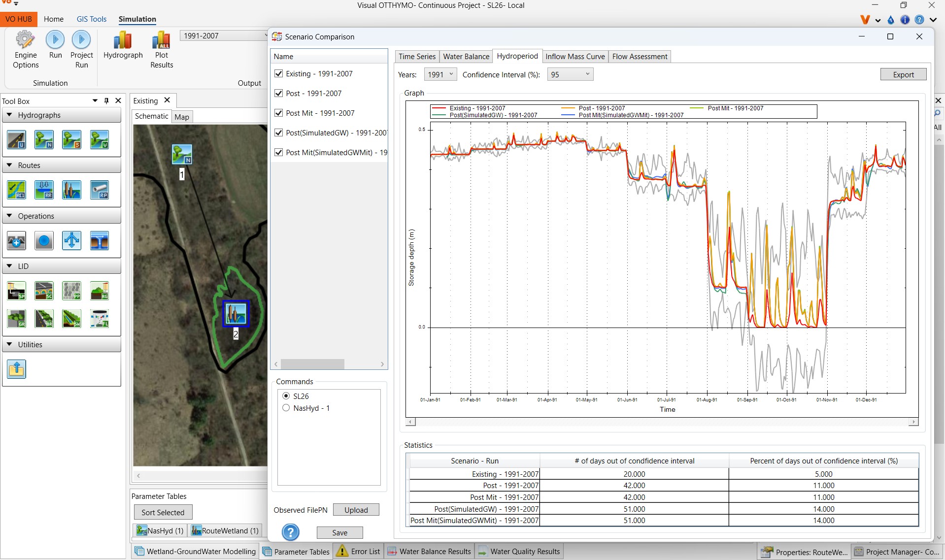Uncheck Post(SimulatedGW) scenario checkbox
This screenshot has height=560, width=945.
(278, 132)
